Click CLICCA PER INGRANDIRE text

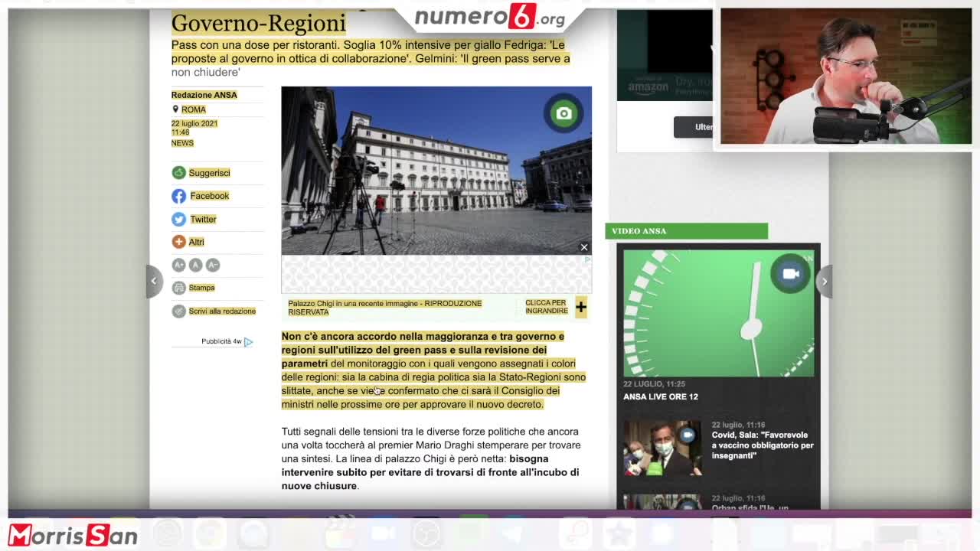point(547,307)
